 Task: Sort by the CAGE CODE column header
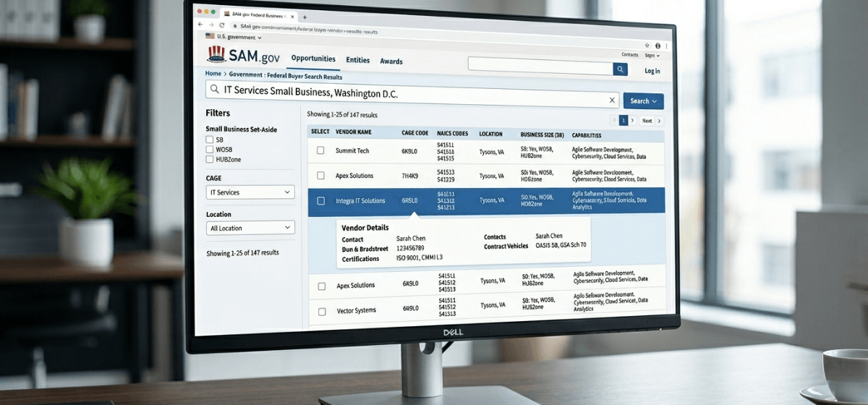pyautogui.click(x=415, y=134)
